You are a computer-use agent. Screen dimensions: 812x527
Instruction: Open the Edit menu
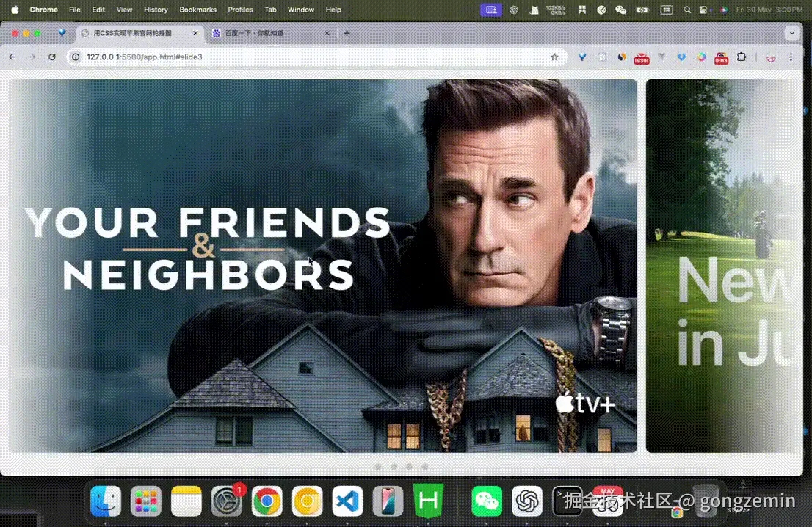[98, 10]
